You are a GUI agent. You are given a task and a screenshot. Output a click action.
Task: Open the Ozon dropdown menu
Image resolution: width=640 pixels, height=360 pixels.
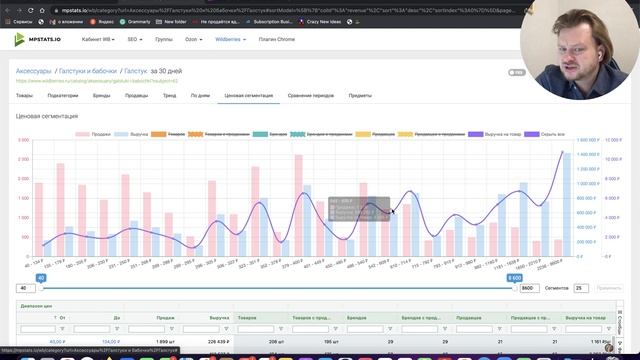[193, 40]
